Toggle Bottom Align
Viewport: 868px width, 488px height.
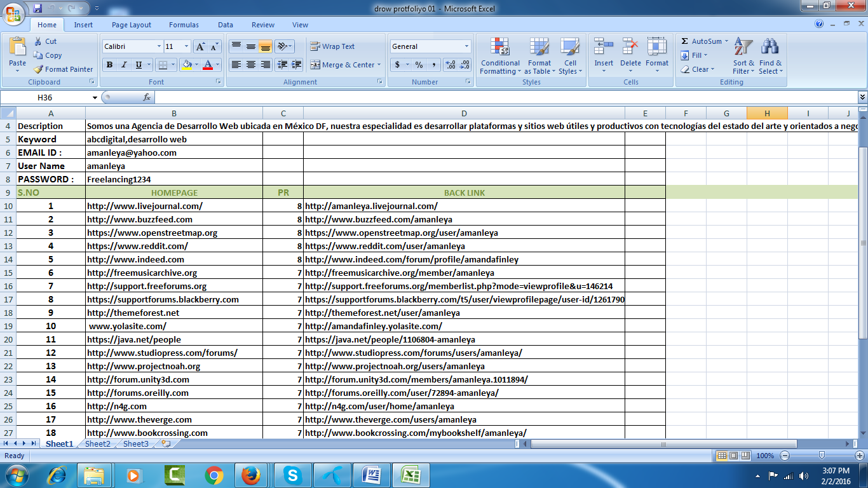pos(265,46)
